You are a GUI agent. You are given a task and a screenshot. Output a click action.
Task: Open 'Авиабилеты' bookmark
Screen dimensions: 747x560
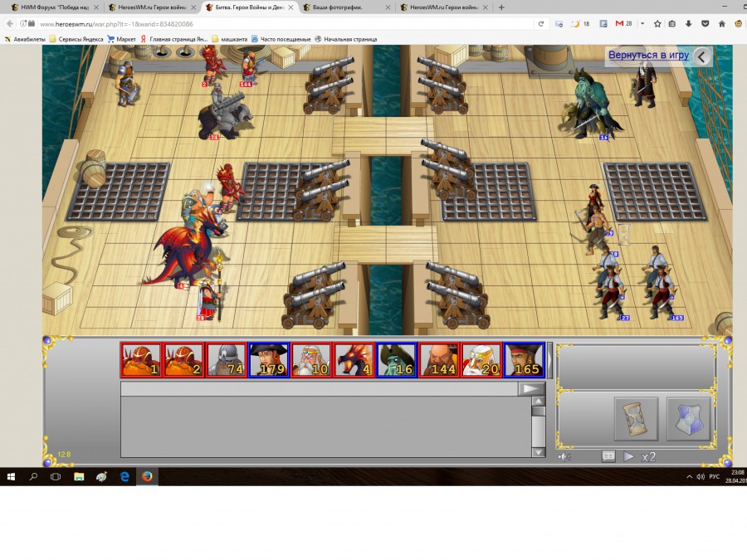coord(25,39)
